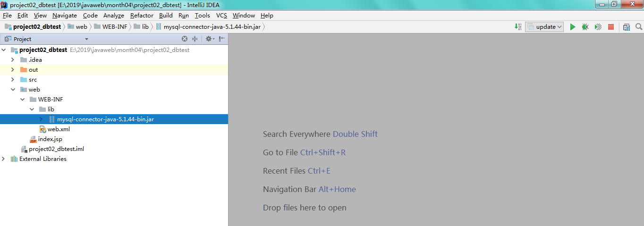Viewport: 644px width, 226px height.
Task: Open the Refactor menu
Action: coord(142,16)
